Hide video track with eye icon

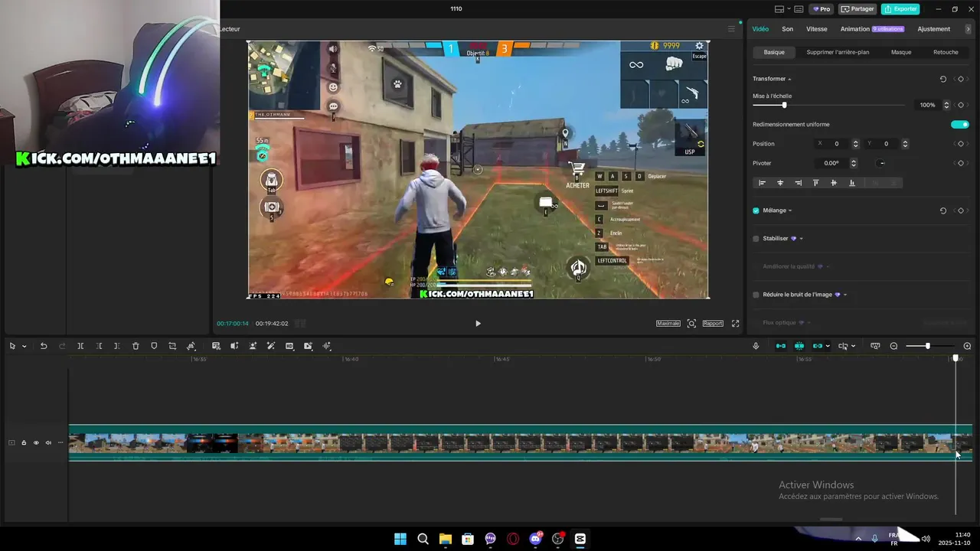pyautogui.click(x=36, y=442)
